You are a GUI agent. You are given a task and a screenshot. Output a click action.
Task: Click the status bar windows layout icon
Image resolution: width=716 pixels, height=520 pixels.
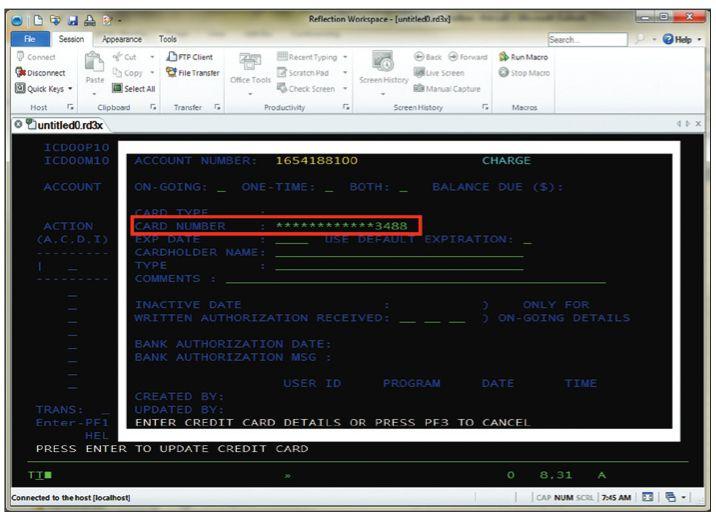coord(671,497)
